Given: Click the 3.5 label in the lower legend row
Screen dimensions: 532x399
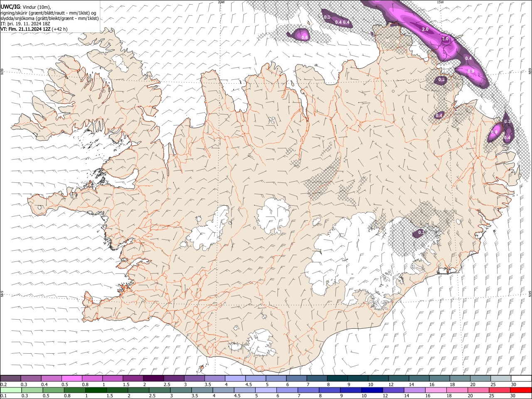Looking at the screenshot, I should click(195, 396).
